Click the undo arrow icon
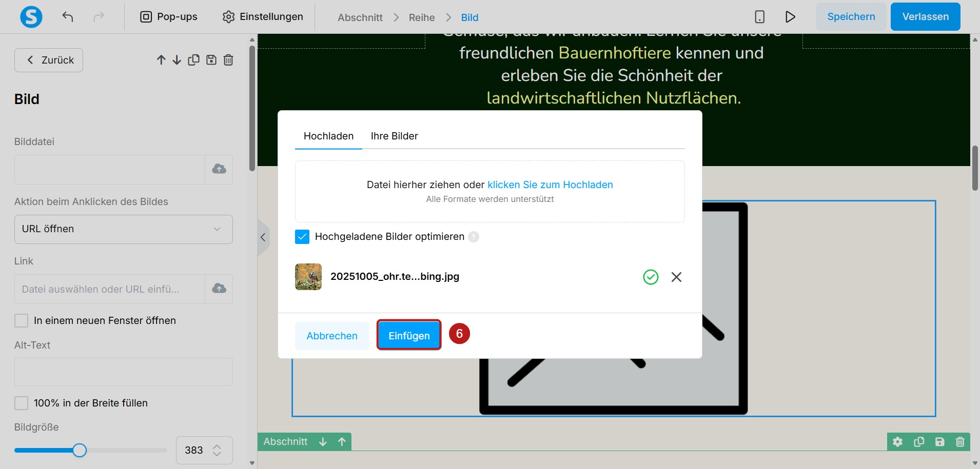 tap(68, 17)
